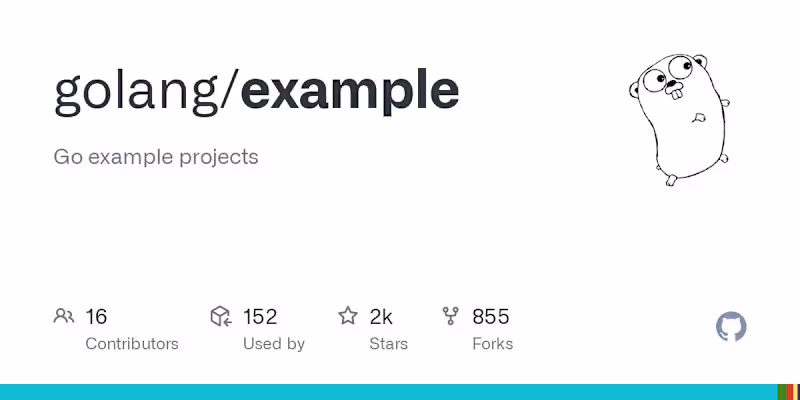The height and width of the screenshot is (400, 800).
Task: Click the GitHub Octocat logo
Action: [x=732, y=327]
